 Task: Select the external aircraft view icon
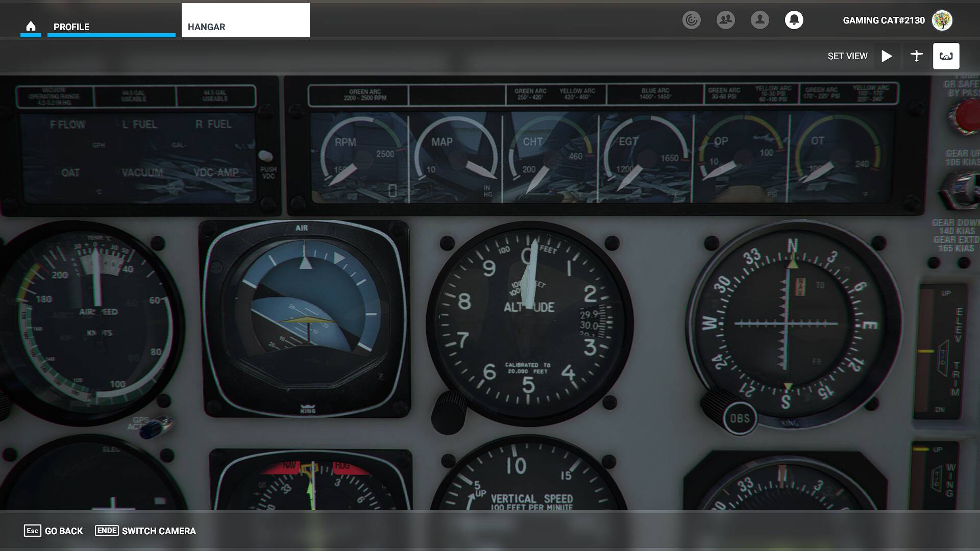coord(916,56)
